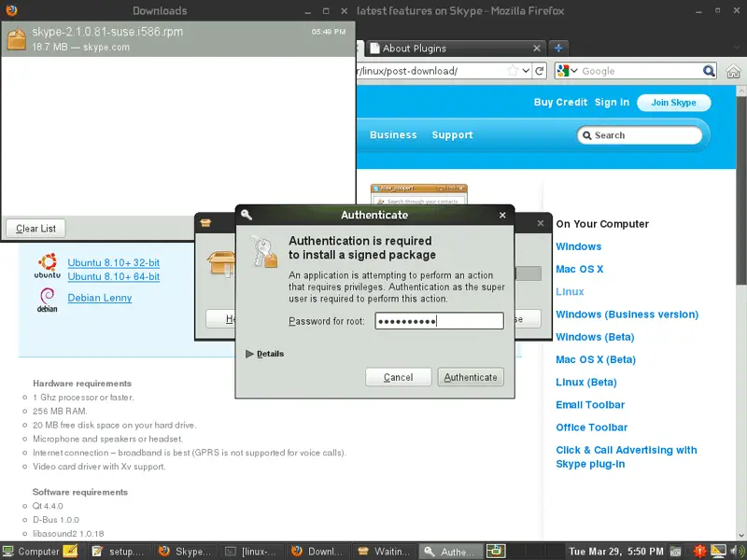This screenshot has width=747, height=560.
Task: Open a new tab with the plus icon
Action: pyautogui.click(x=559, y=48)
